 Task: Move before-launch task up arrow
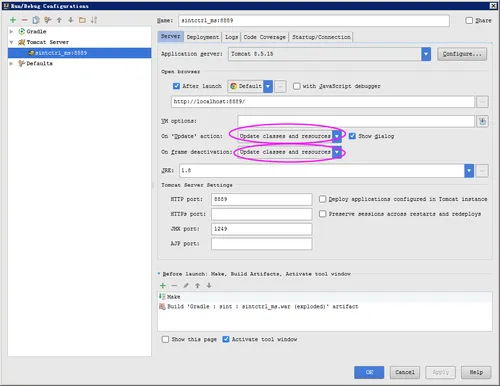[x=198, y=285]
